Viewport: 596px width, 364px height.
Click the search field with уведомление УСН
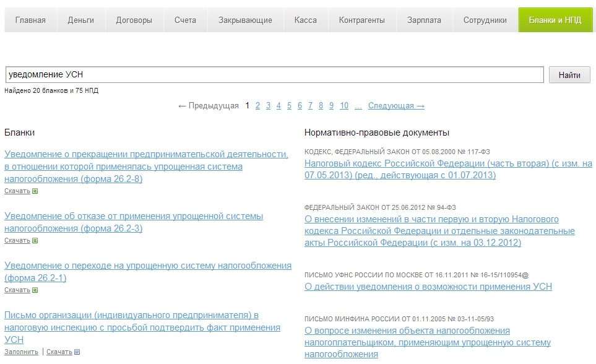click(274, 74)
